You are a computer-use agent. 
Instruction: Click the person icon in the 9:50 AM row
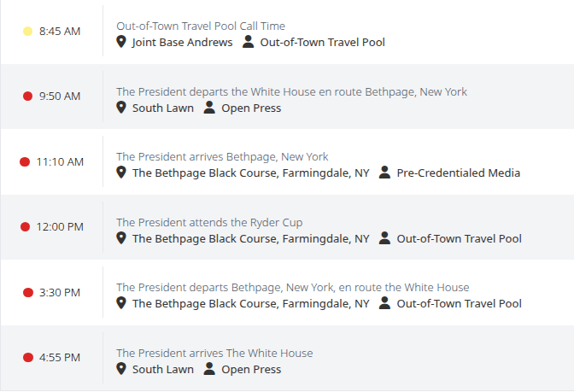pyautogui.click(x=209, y=108)
